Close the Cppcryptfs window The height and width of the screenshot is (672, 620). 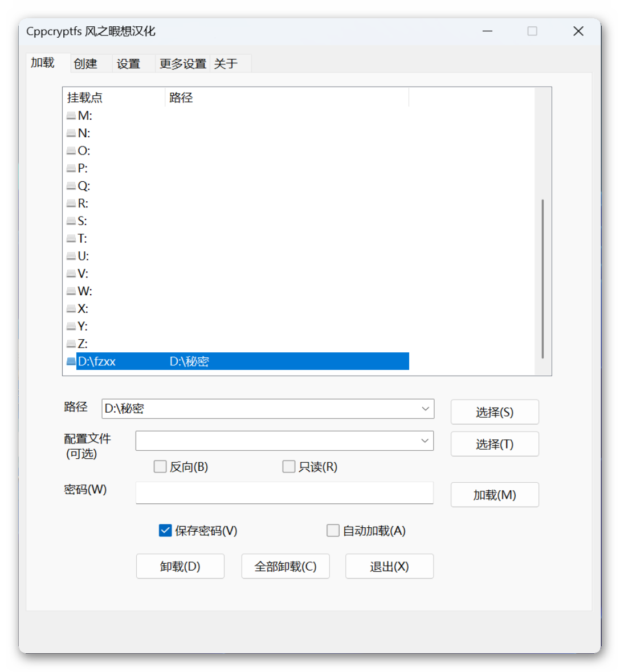point(578,31)
